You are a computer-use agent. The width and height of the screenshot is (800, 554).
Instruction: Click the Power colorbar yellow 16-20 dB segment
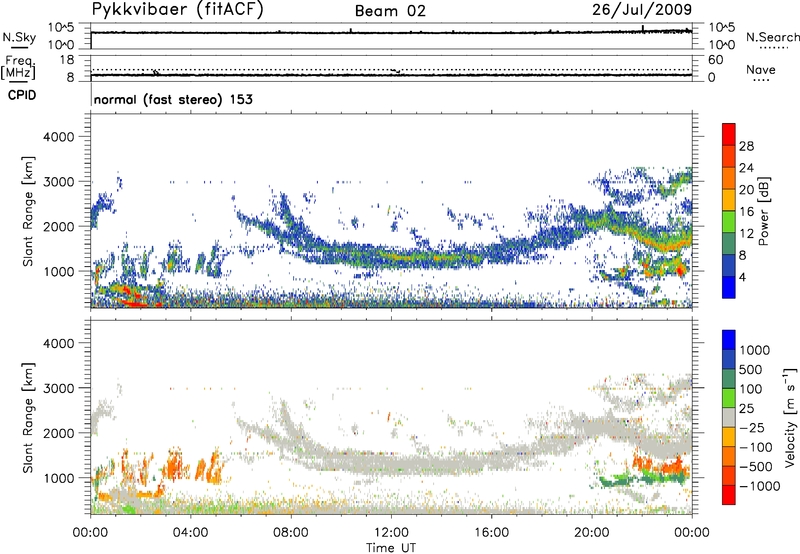(x=729, y=199)
